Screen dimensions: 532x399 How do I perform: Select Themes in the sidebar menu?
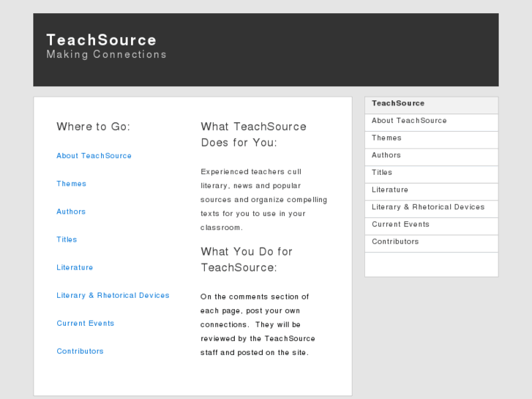(432, 140)
